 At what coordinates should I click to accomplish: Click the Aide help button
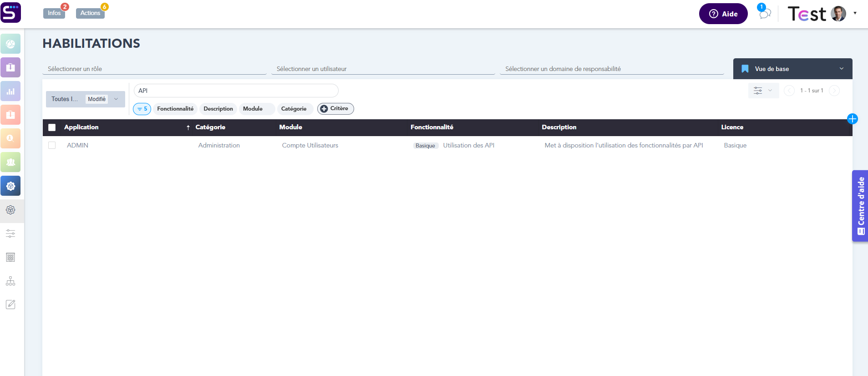coord(723,14)
